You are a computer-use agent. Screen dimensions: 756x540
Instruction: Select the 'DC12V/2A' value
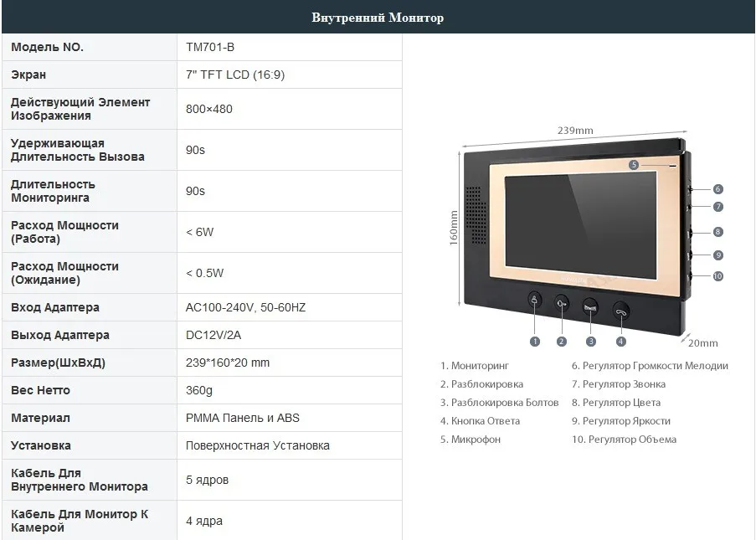(x=213, y=335)
